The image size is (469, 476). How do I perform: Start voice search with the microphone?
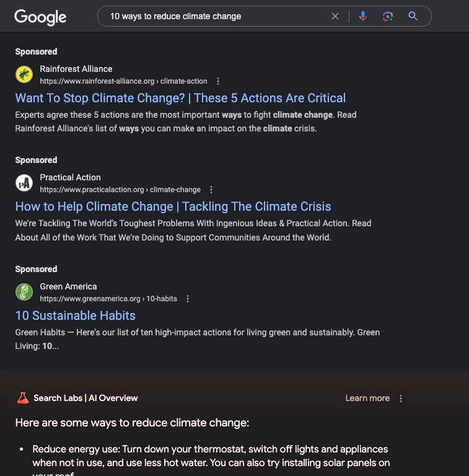coord(363,16)
